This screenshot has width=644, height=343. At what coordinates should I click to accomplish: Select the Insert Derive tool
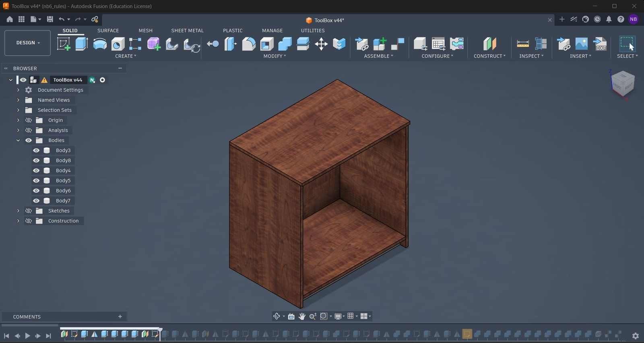[x=563, y=44]
